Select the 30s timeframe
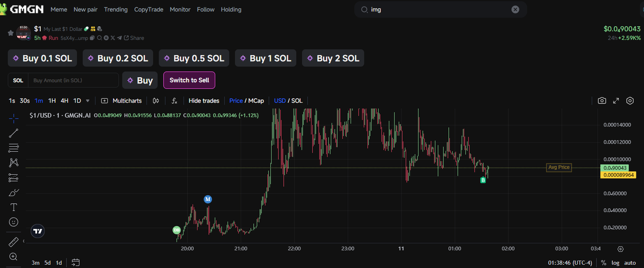The height and width of the screenshot is (268, 644). pos(25,101)
